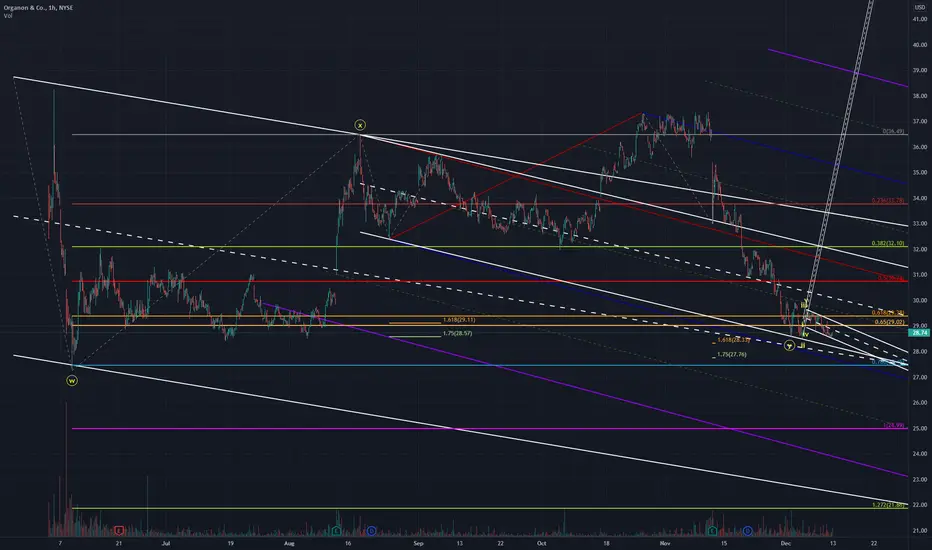The image size is (932, 550).
Task: Select the 0.236(33.78) Fibonacci level label
Action: 888,200
